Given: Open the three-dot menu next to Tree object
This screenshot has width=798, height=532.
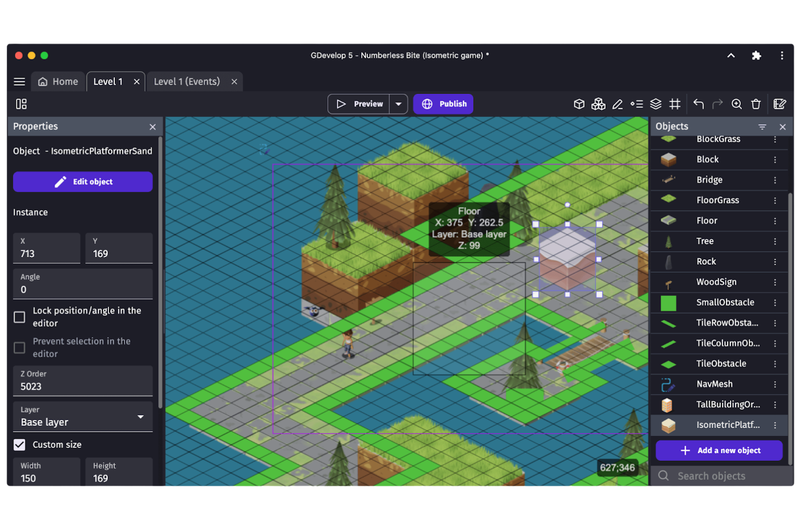Looking at the screenshot, I should click(775, 241).
